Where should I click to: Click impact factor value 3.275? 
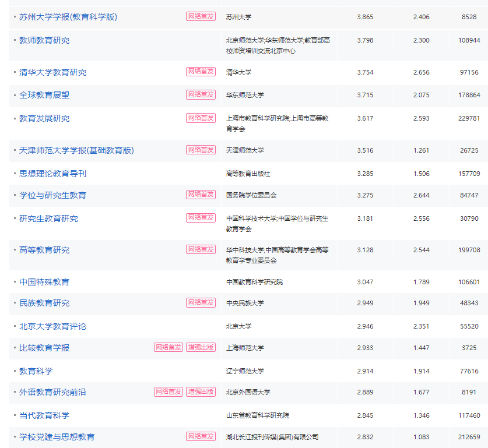(365, 195)
